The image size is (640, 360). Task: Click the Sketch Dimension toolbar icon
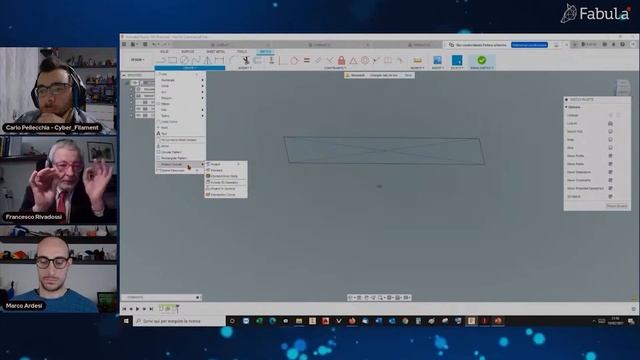point(220,60)
